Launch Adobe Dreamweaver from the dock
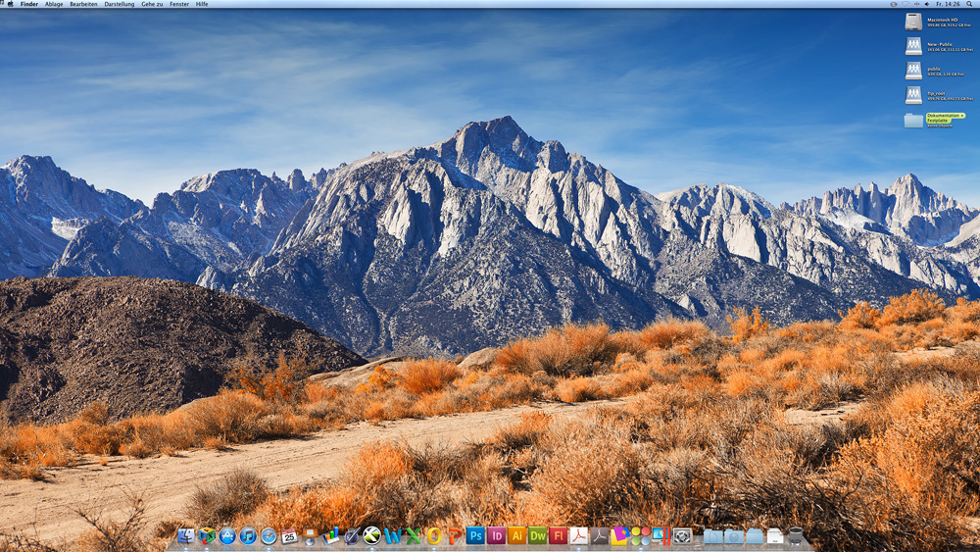Viewport: 980px width, 552px height. pyautogui.click(x=537, y=535)
